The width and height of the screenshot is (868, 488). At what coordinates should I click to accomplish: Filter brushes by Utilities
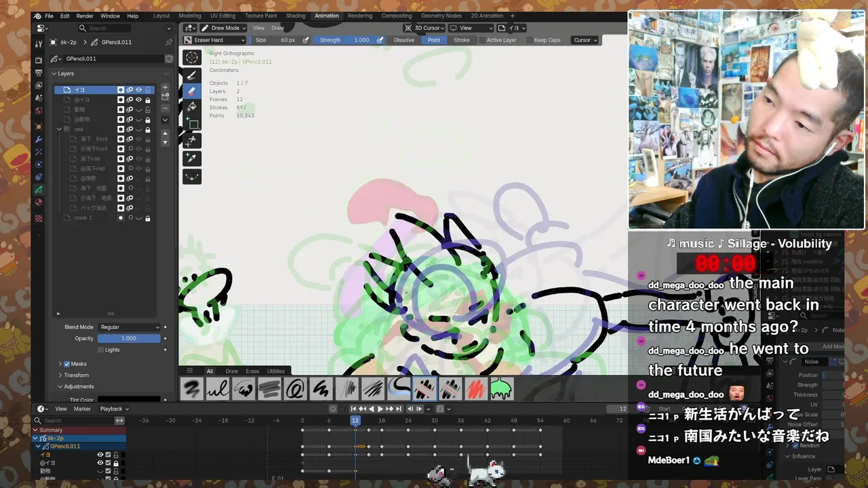[x=275, y=371]
